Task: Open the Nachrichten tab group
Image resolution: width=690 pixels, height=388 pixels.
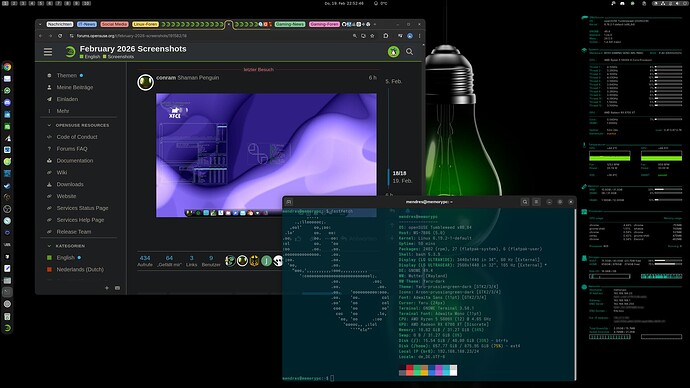Action: pos(60,24)
